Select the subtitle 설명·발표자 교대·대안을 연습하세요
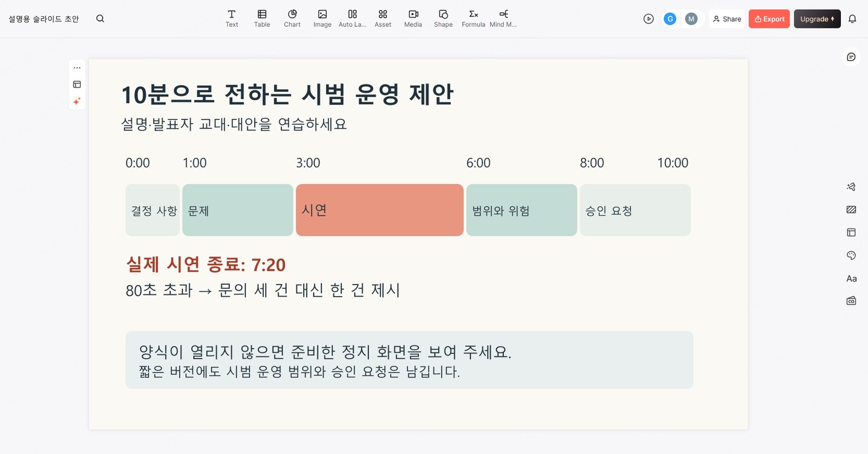This screenshot has width=868, height=454. coord(234,124)
